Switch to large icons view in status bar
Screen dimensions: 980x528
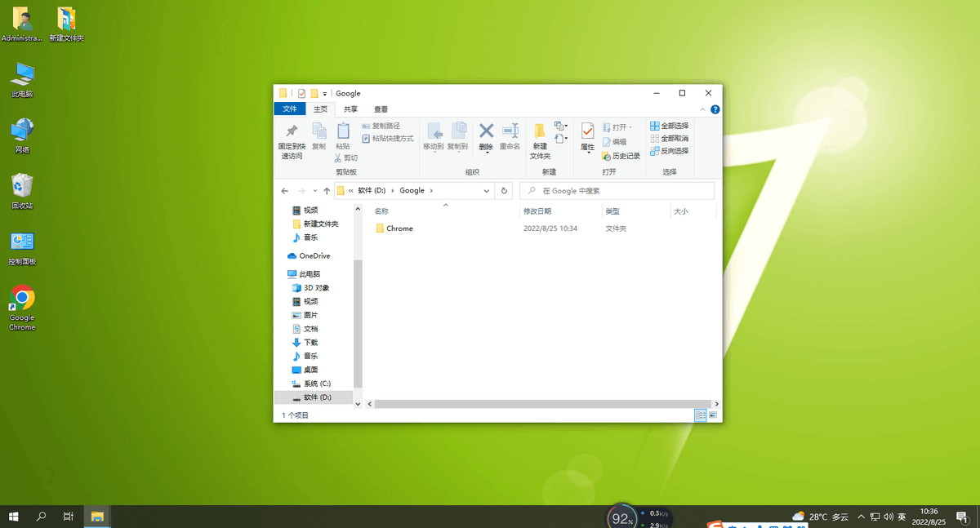713,415
